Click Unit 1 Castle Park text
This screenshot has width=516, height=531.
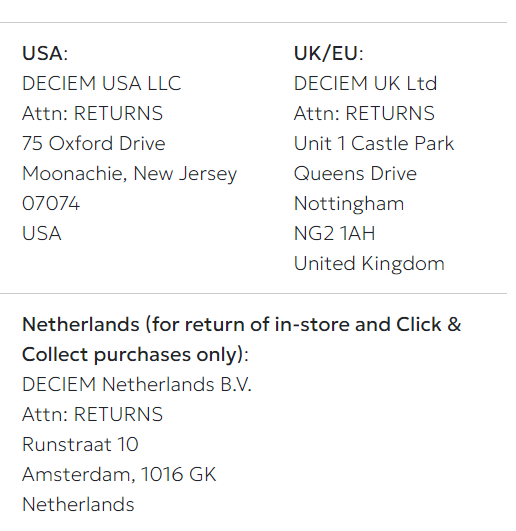374,143
